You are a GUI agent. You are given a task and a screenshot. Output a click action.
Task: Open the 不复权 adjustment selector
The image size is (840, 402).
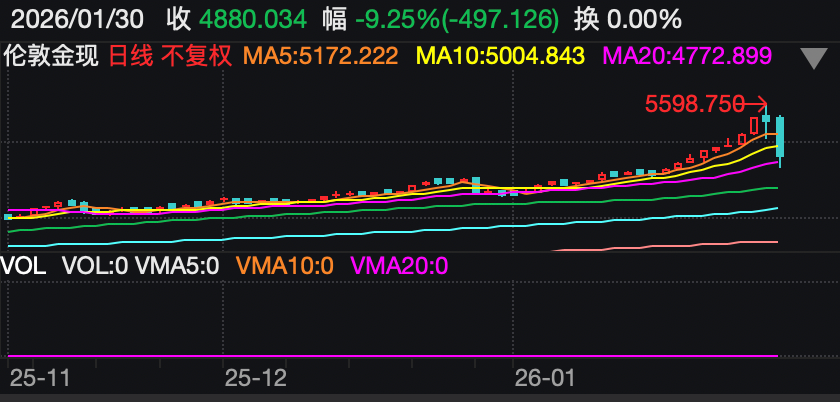coord(195,56)
